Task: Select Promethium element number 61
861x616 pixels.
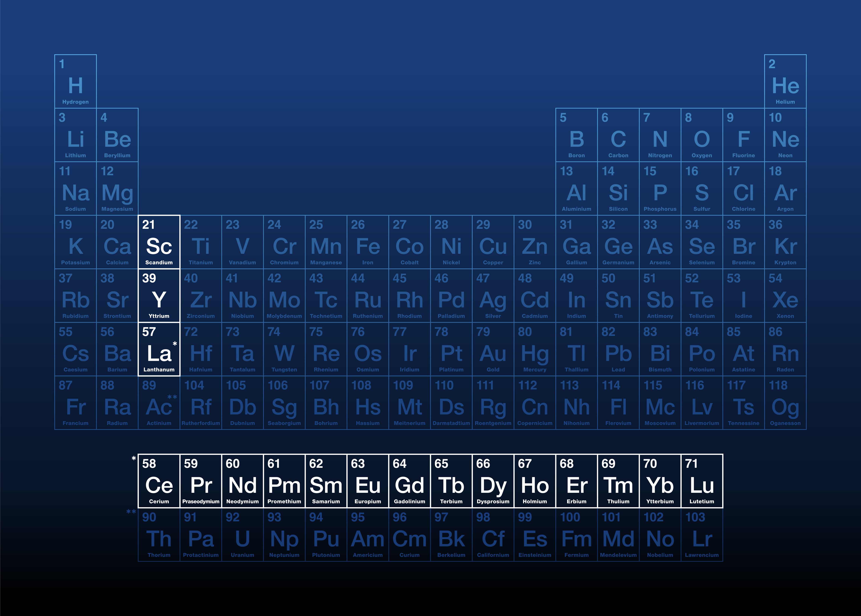Action: point(284,481)
